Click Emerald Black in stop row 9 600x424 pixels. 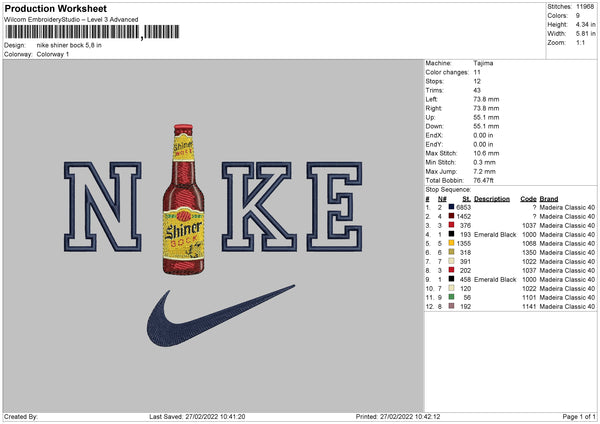(495, 279)
